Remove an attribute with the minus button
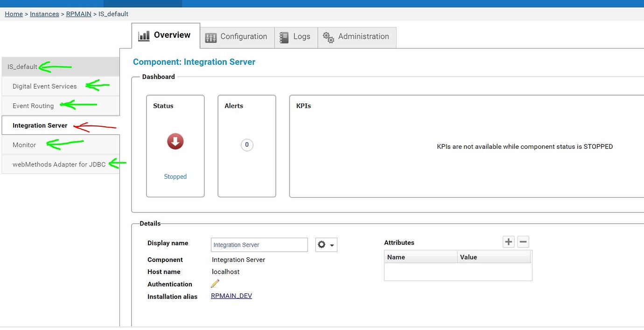 tap(523, 241)
